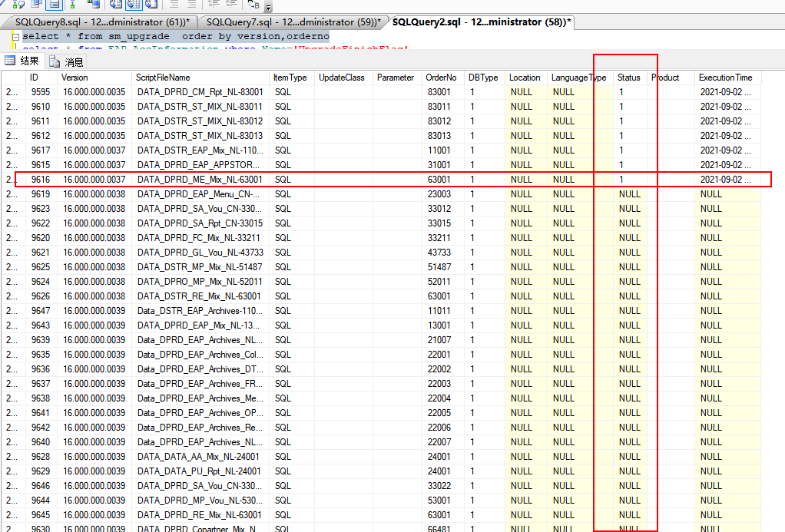Screen dimensions: 785x532
Task: Collapse the select statement outline box
Action: 15,37
